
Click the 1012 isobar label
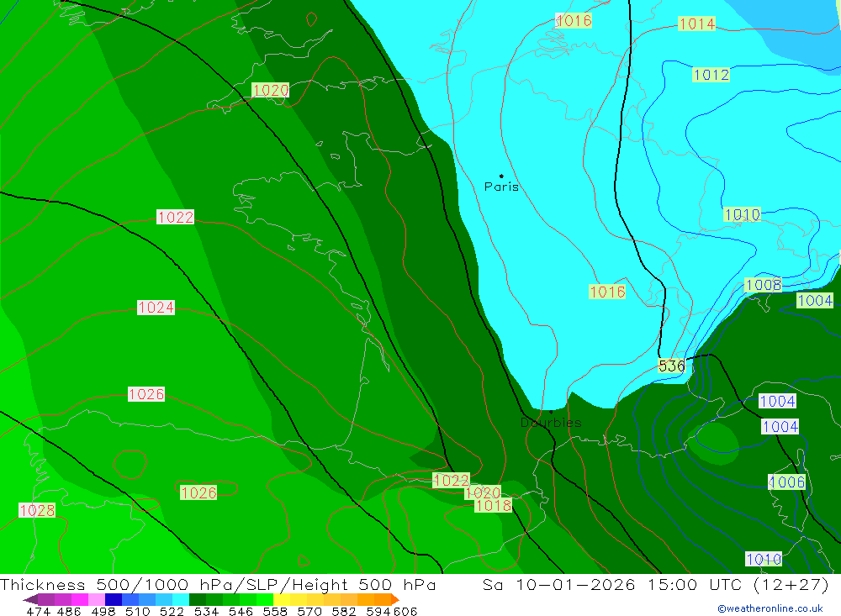pyautogui.click(x=711, y=75)
